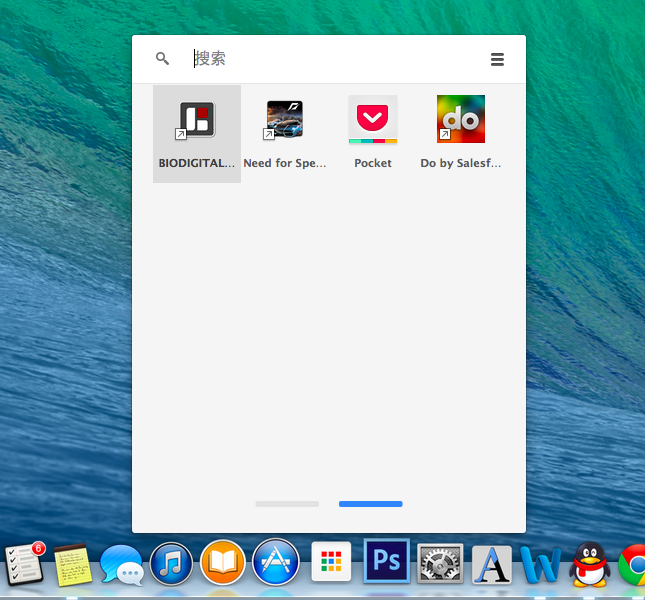Open the yellow Notes app in Dock
Viewport: 645px width, 600px height.
[73, 565]
